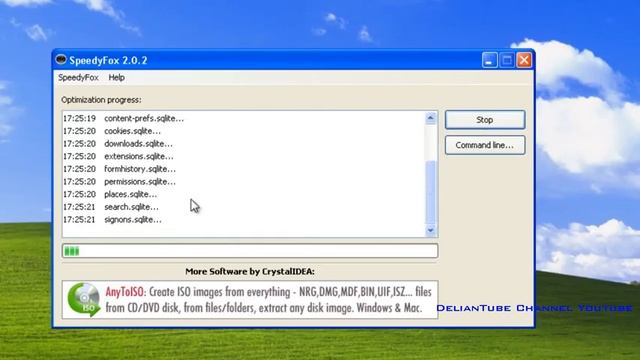Select the search.sqlite log row
Image resolution: width=640 pixels, height=360 pixels.
point(244,207)
